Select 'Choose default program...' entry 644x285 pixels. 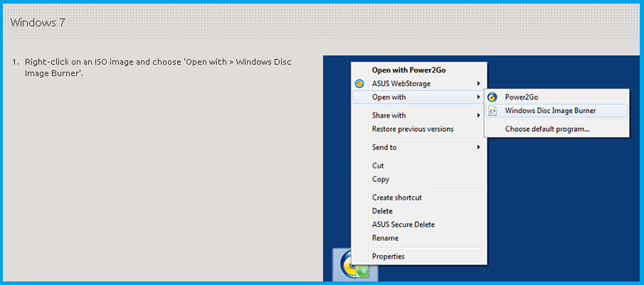[557, 129]
